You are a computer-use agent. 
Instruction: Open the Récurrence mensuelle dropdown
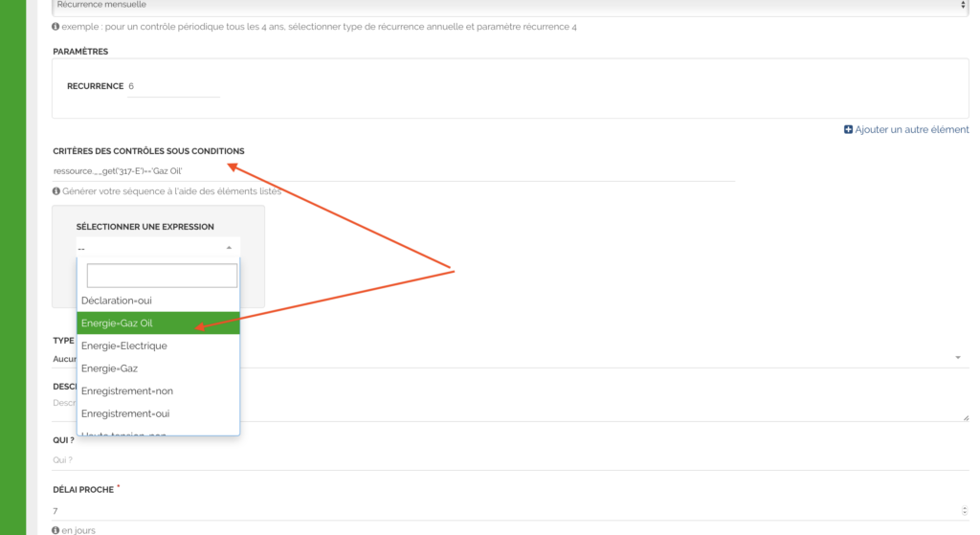click(510, 6)
